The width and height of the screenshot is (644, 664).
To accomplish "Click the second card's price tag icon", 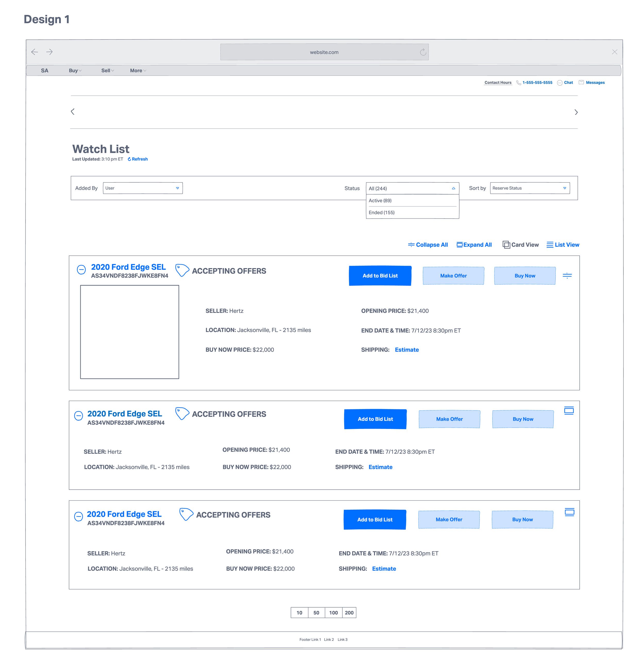I will click(182, 414).
